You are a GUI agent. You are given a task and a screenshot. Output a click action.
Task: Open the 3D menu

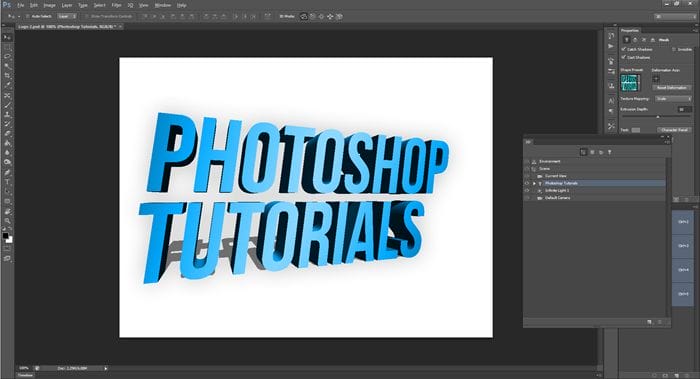click(x=130, y=5)
